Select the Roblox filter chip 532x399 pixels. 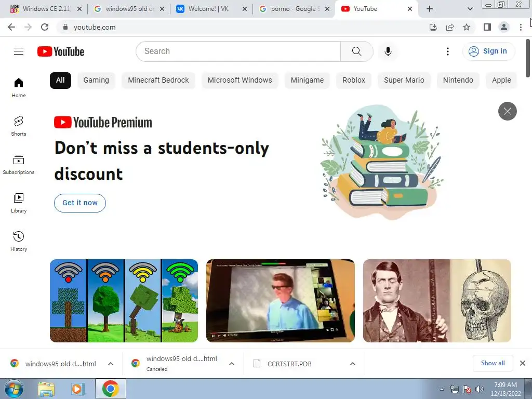point(353,81)
